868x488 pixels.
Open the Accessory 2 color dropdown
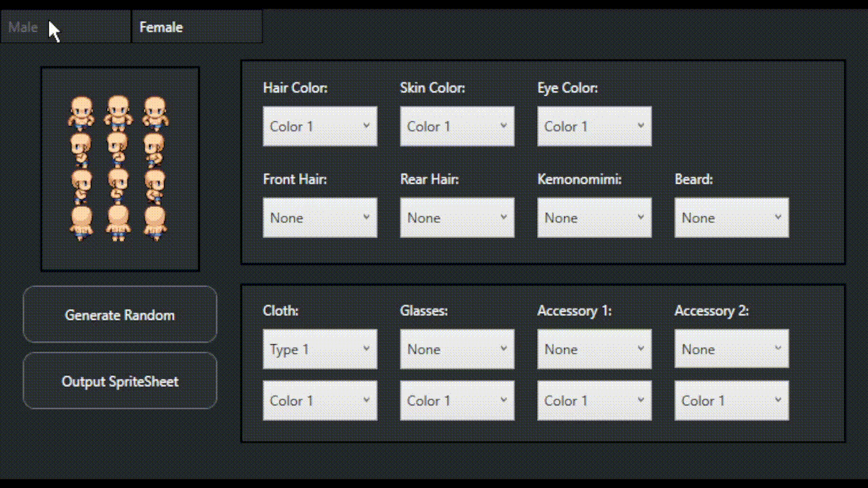[731, 401]
